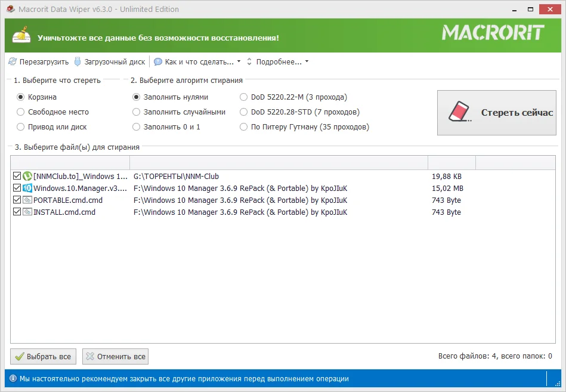Viewport: 566px width, 392px height.
Task: Click the file name Windows.10.Manager.v3....
Action: 80,189
